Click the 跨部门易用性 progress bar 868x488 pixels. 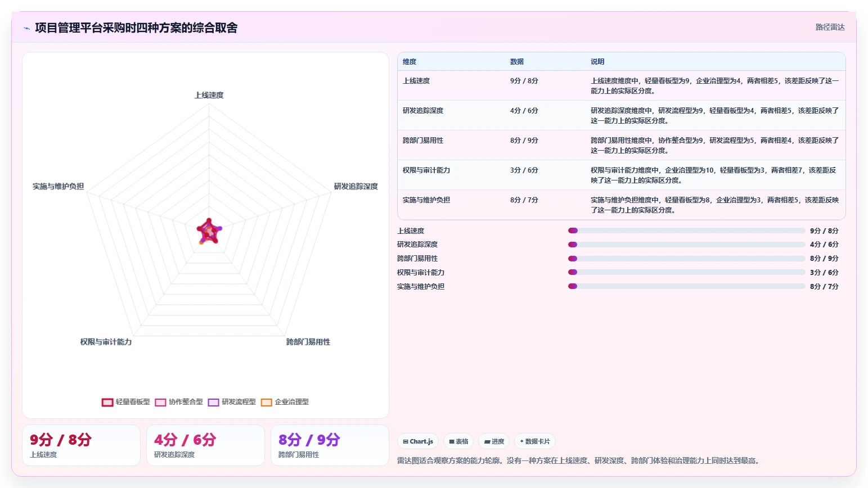click(x=686, y=259)
